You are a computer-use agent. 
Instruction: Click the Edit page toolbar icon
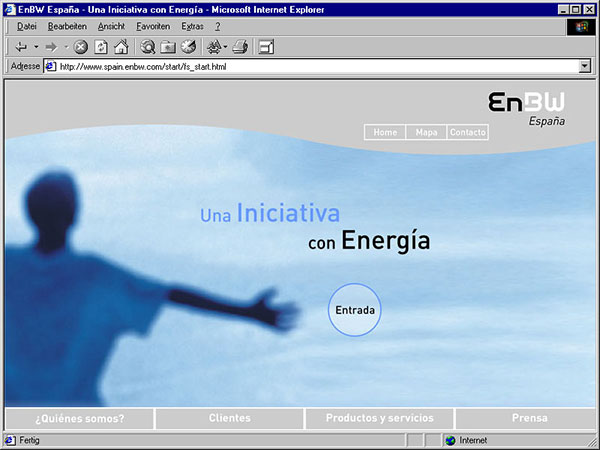tap(266, 47)
